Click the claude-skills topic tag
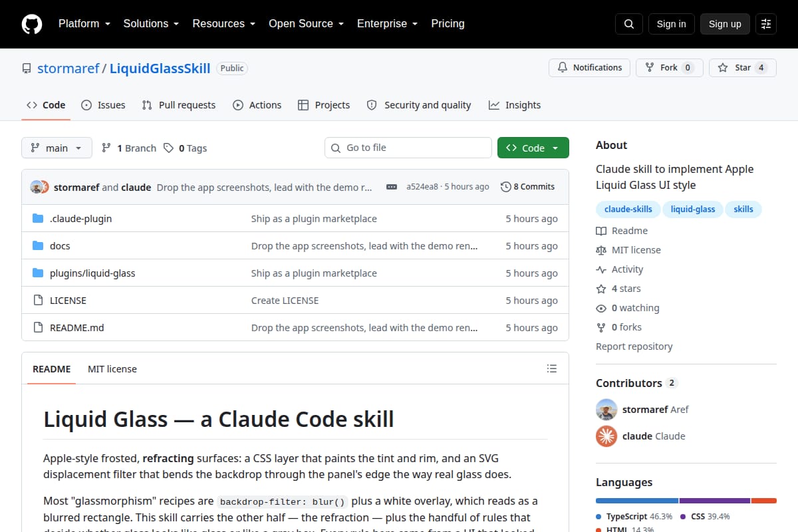Screen dimensions: 798x532 pyautogui.click(x=628, y=209)
